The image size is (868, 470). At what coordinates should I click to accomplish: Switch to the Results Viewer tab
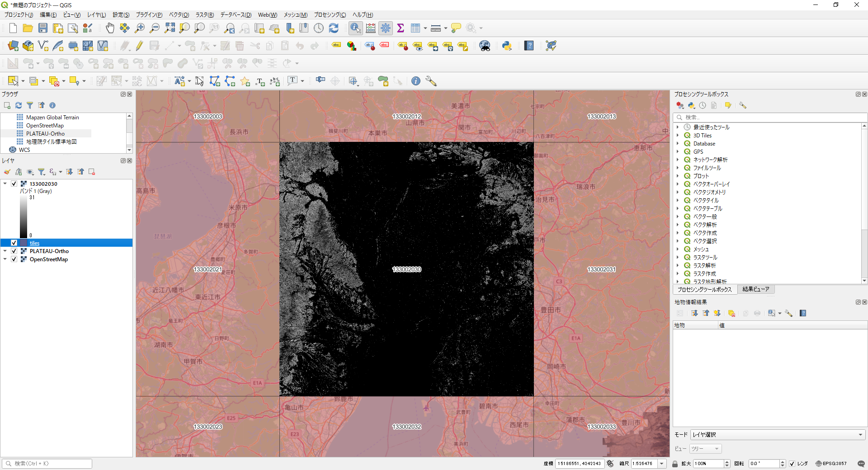756,289
